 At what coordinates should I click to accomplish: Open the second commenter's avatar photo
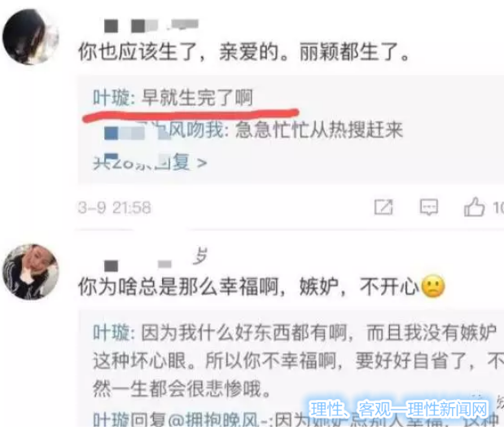tap(31, 272)
